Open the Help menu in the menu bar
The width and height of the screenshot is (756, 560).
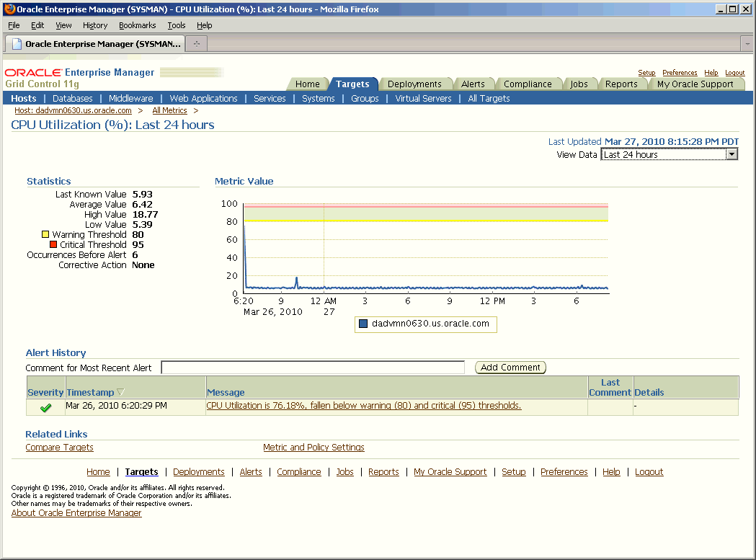click(x=205, y=25)
